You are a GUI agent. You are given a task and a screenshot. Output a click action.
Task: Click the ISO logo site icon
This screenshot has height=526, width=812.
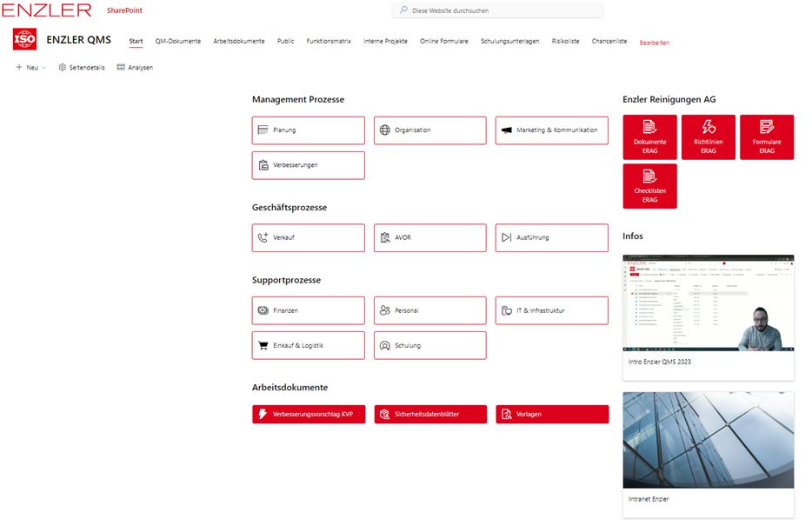point(24,40)
